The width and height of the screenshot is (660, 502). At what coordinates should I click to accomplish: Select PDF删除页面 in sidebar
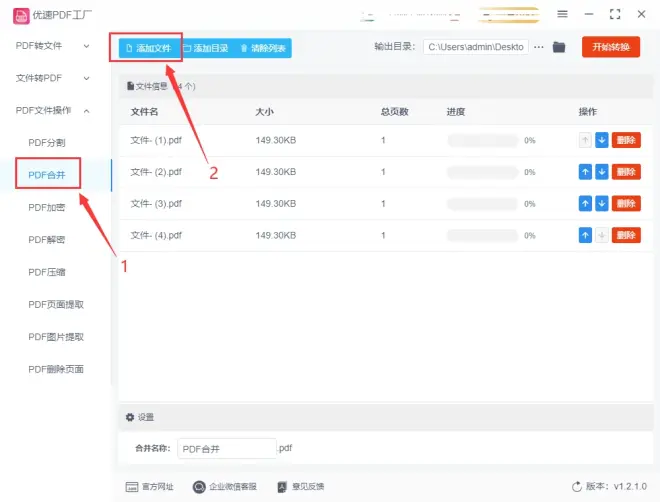[56, 369]
